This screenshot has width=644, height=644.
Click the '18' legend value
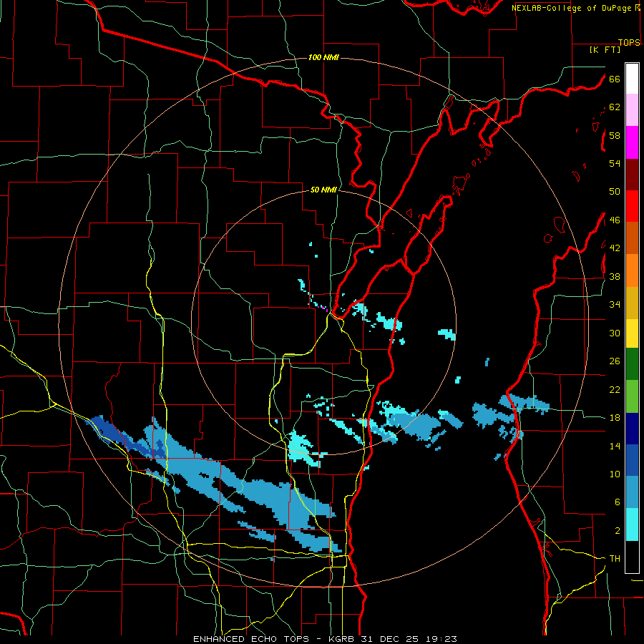(x=615, y=418)
